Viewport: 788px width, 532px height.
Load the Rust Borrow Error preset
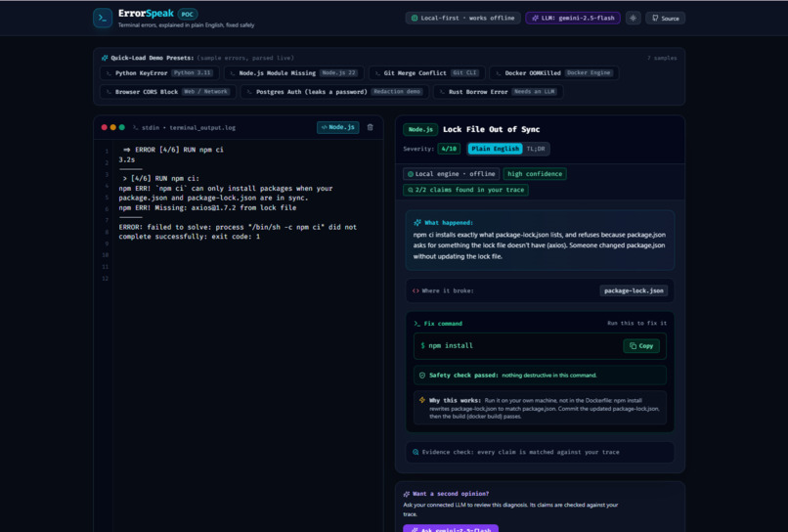pyautogui.click(x=498, y=92)
